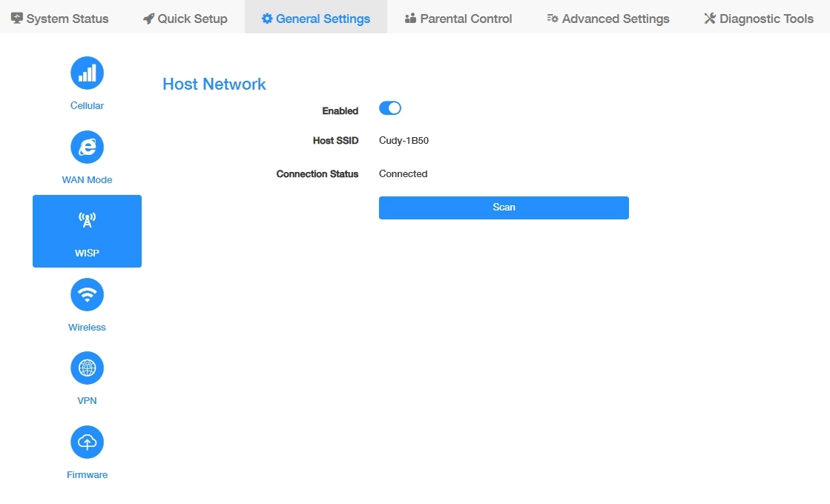Switch to the System Status tab

pos(60,19)
